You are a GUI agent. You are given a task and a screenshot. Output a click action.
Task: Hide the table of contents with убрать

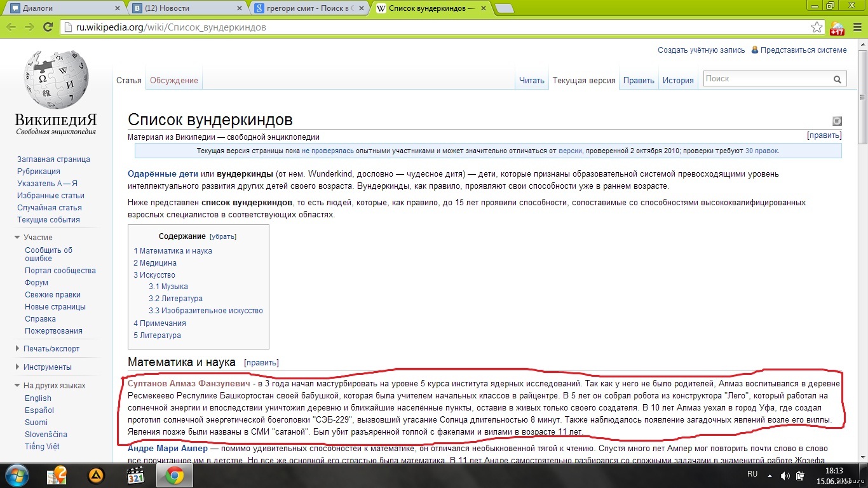(223, 236)
